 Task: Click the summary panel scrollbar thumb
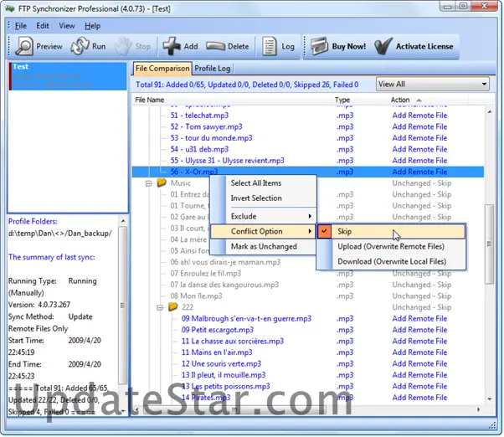[x=123, y=305]
